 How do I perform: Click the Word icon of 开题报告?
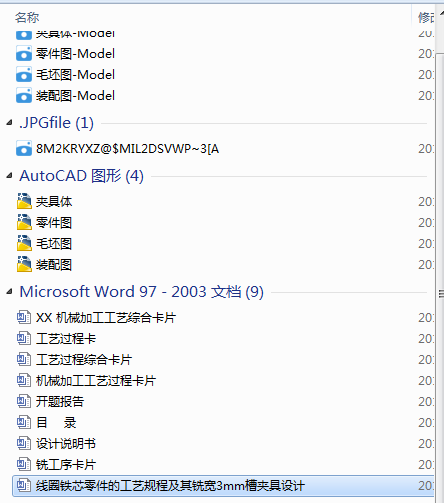[x=24, y=401]
